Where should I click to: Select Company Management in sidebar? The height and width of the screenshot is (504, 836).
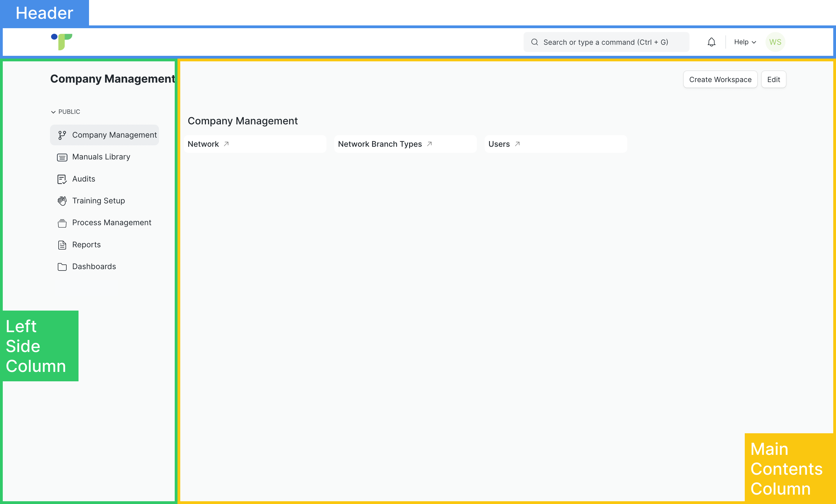[104, 135]
